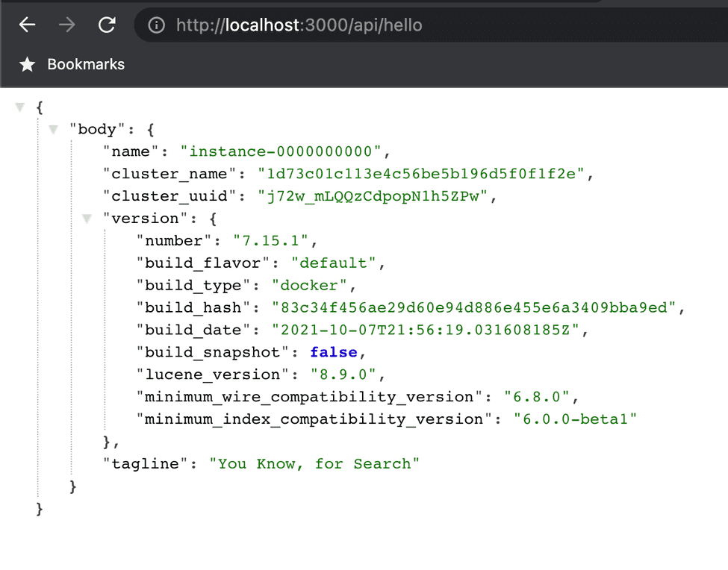Toggle the root node disclosure triangle
Image resolution: width=728 pixels, height=570 pixels.
click(19, 107)
